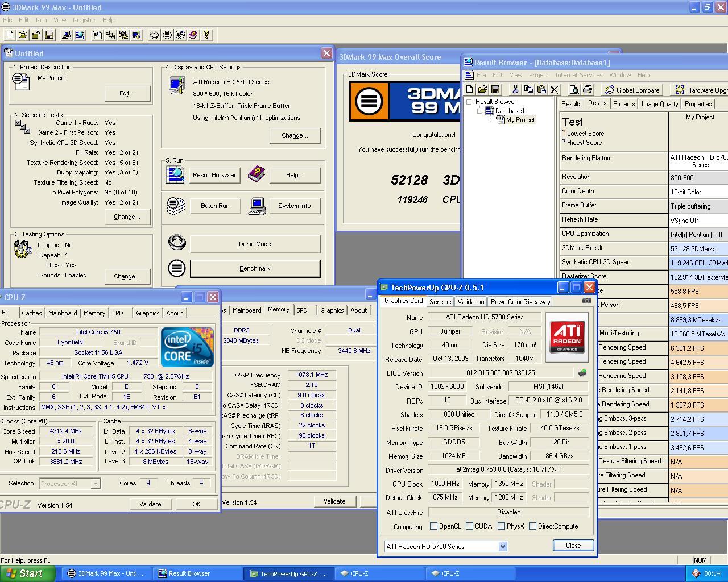
Task: Click the Global Compare button
Action: tap(632, 90)
